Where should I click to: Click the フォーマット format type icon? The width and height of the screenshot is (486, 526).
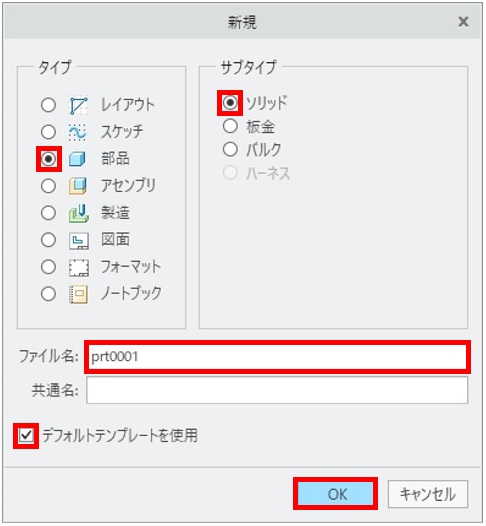pos(79,268)
